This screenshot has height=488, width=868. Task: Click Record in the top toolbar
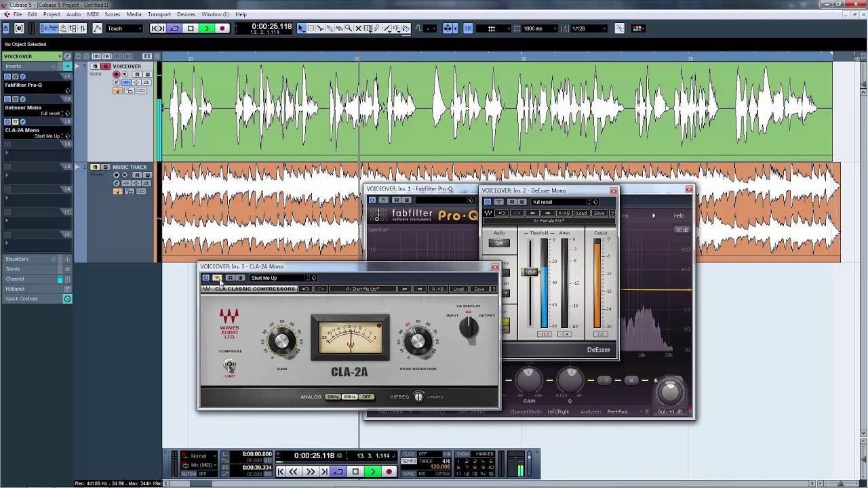tap(222, 28)
